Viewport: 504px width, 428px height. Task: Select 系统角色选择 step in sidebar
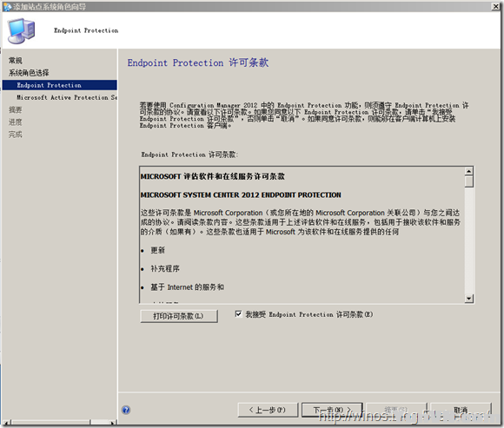(29, 73)
